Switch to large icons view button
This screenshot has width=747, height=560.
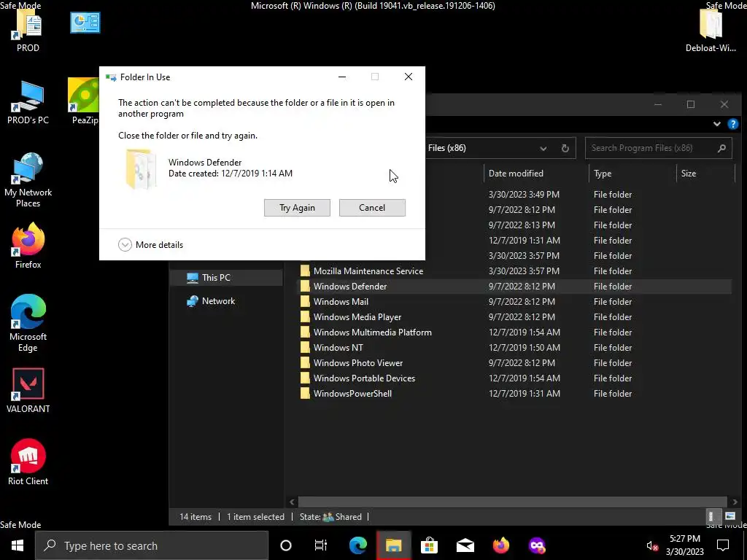729,516
